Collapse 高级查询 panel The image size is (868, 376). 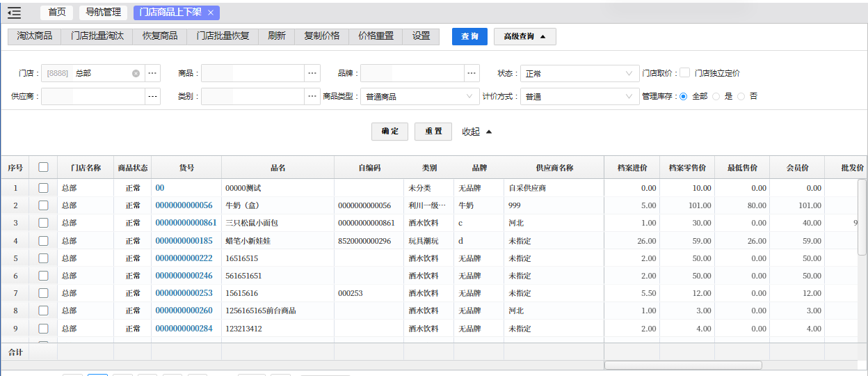(x=524, y=36)
